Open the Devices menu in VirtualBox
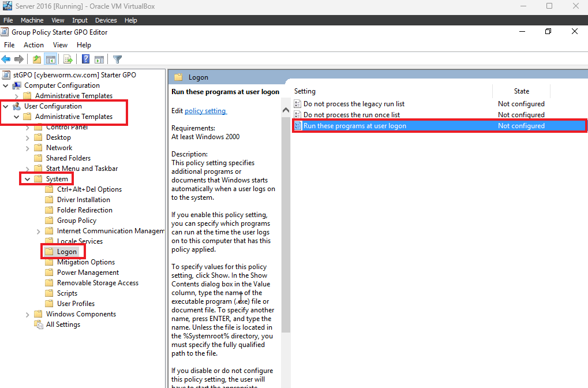588x388 pixels. point(106,20)
